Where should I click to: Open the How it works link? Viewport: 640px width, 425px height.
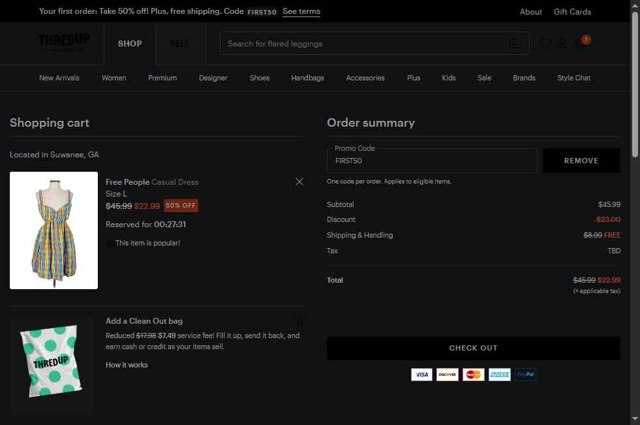coord(127,365)
